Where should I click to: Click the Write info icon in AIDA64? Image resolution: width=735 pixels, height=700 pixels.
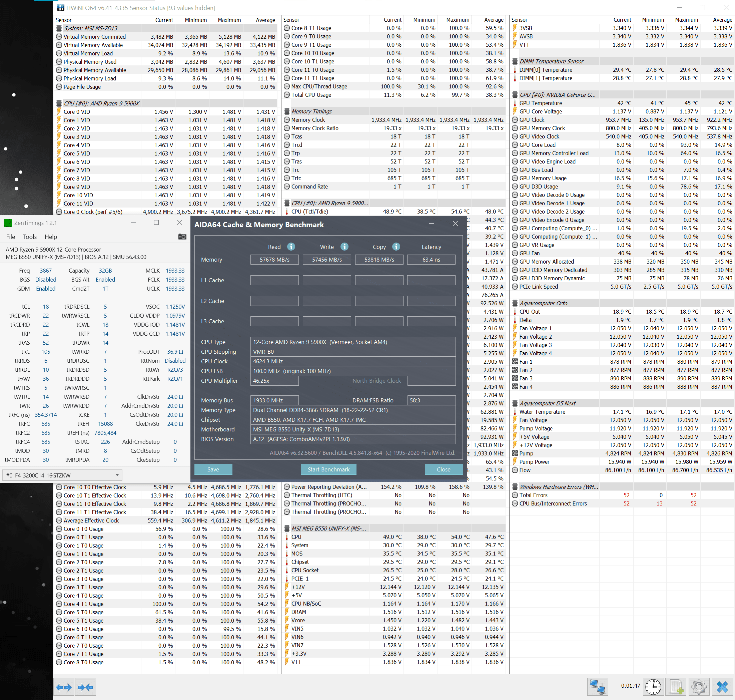344,247
